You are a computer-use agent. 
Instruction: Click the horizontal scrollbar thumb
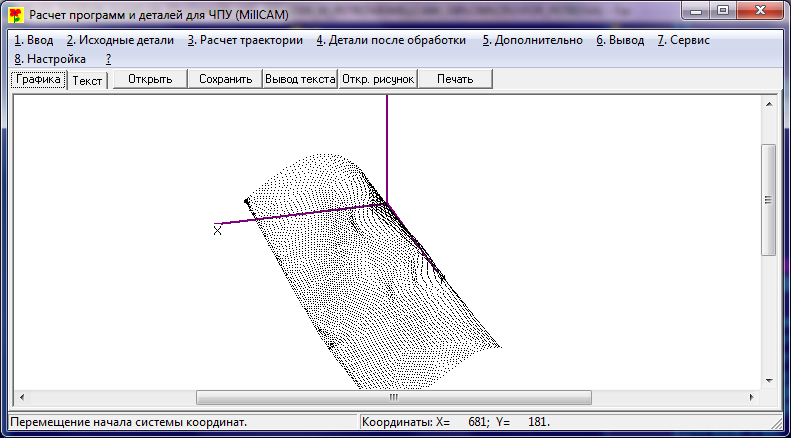pyautogui.click(x=394, y=398)
